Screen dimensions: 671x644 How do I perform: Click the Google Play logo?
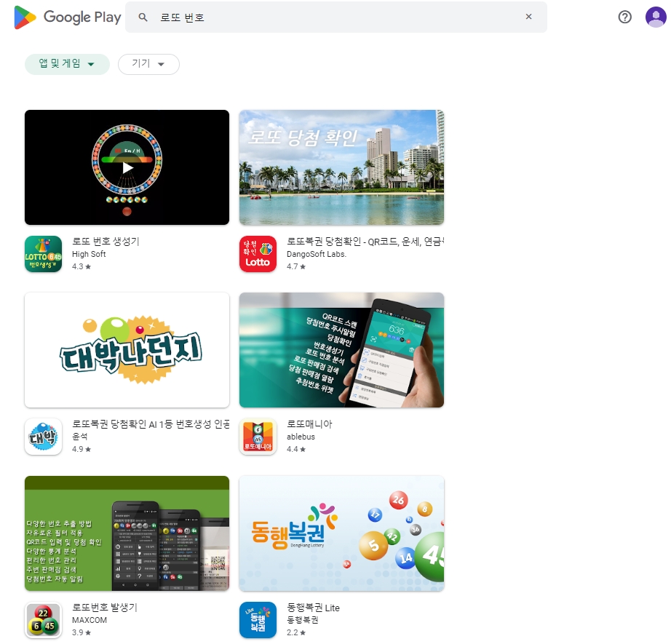pyautogui.click(x=67, y=17)
